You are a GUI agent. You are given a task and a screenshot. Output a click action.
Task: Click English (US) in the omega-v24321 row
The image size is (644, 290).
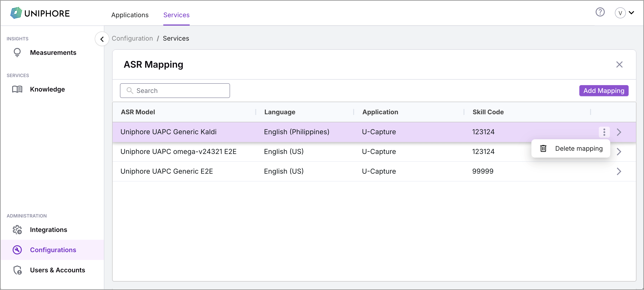284,151
